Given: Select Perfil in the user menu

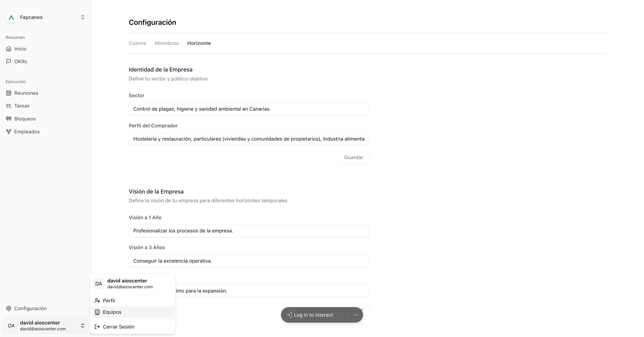Looking at the screenshot, I should tap(133, 301).
